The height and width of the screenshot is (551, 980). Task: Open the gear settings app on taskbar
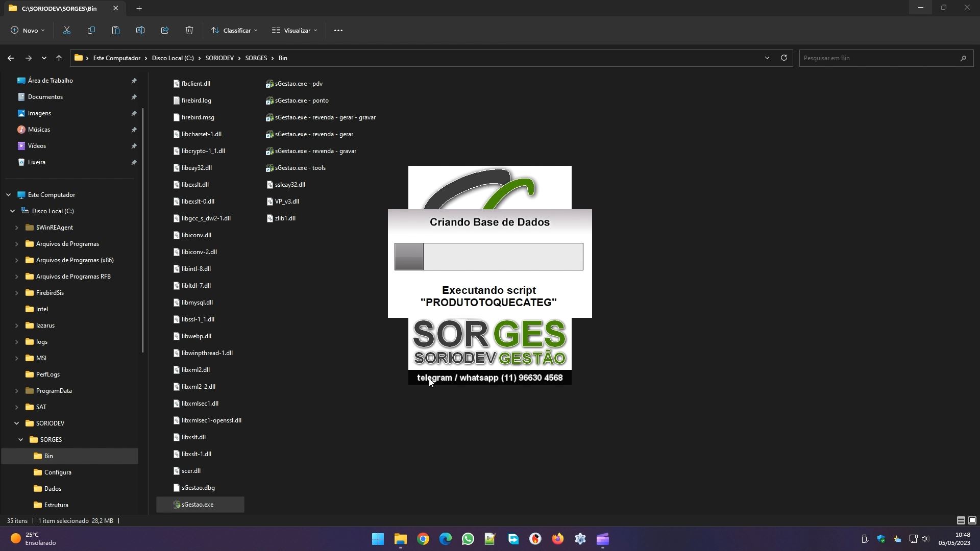580,539
